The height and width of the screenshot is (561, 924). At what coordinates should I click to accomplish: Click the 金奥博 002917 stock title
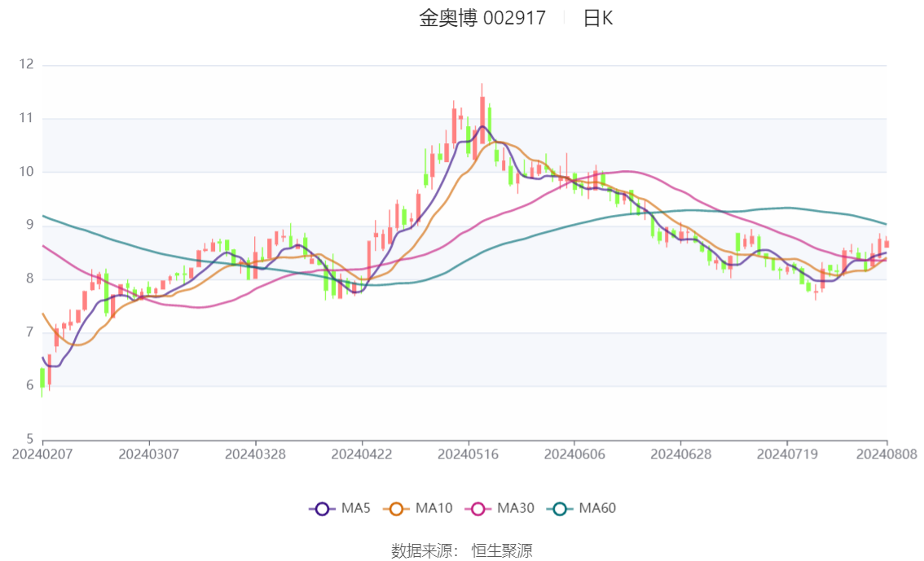tap(482, 18)
